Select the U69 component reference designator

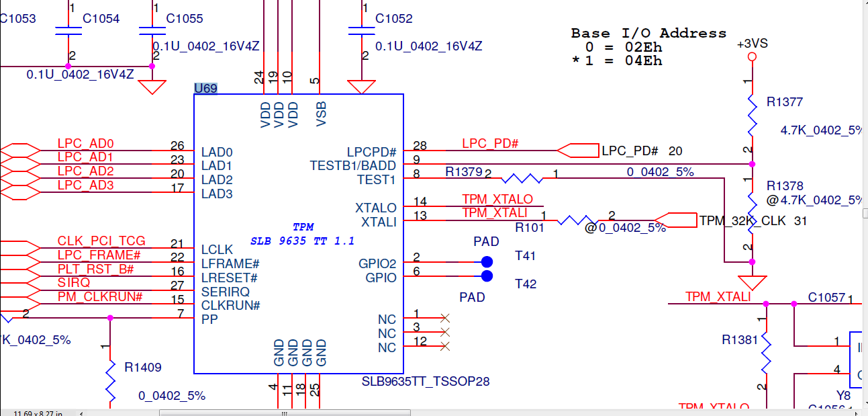tap(205, 89)
